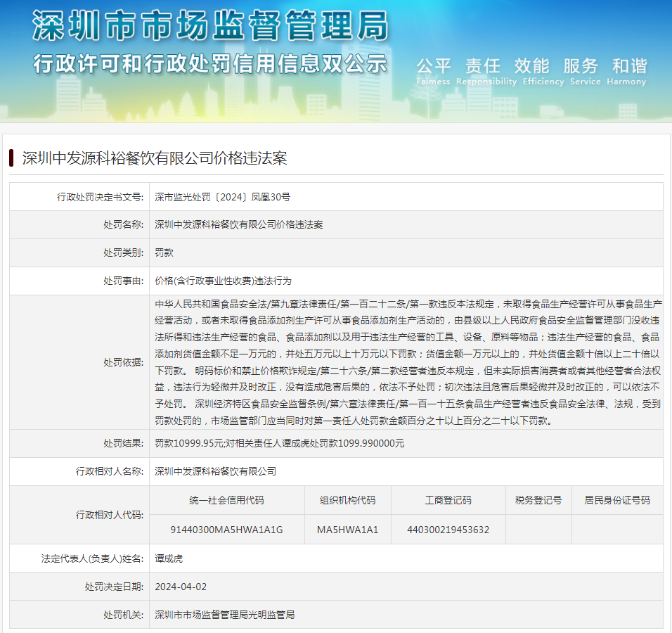Click the legal basis paragraph starting 中华人民共和国食品安全法
672x633 pixels.
pos(408,362)
